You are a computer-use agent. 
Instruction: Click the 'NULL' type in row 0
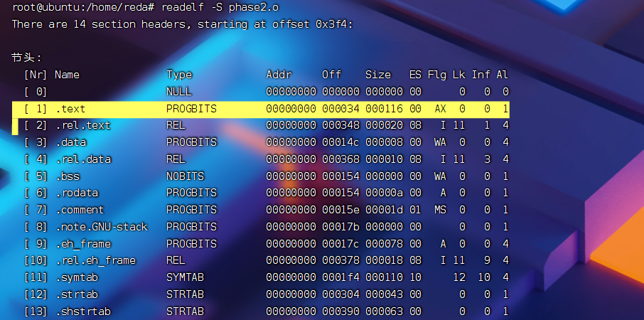(x=179, y=92)
